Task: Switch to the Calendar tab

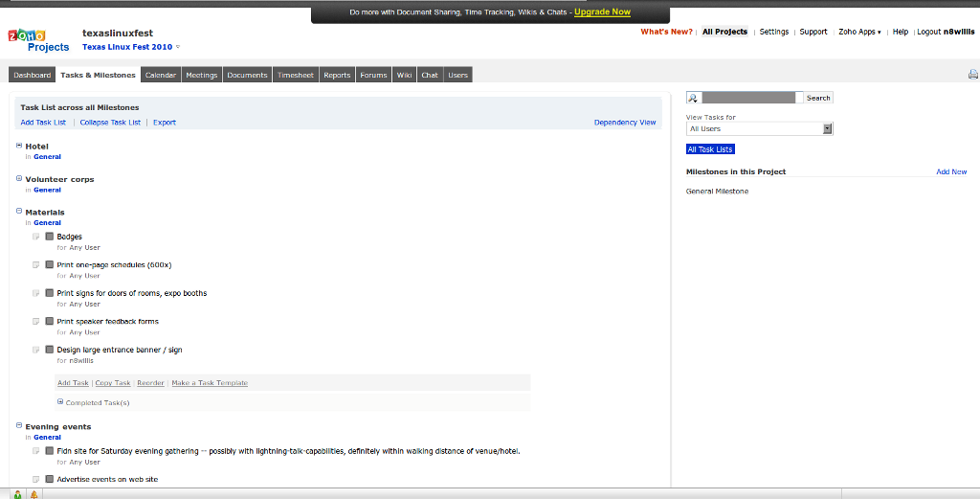Action: click(x=160, y=75)
